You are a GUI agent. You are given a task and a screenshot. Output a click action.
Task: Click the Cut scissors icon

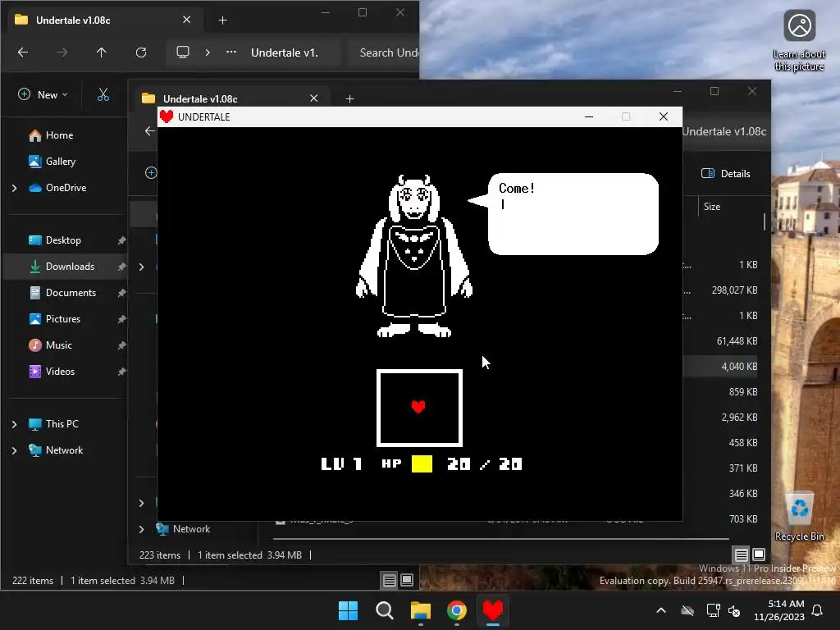pyautogui.click(x=103, y=95)
